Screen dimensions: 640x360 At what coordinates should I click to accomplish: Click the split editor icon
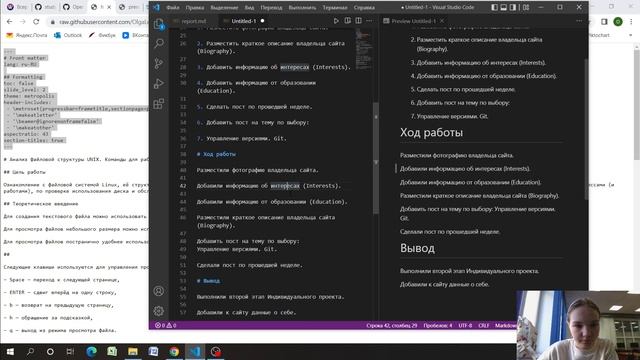click(x=358, y=21)
